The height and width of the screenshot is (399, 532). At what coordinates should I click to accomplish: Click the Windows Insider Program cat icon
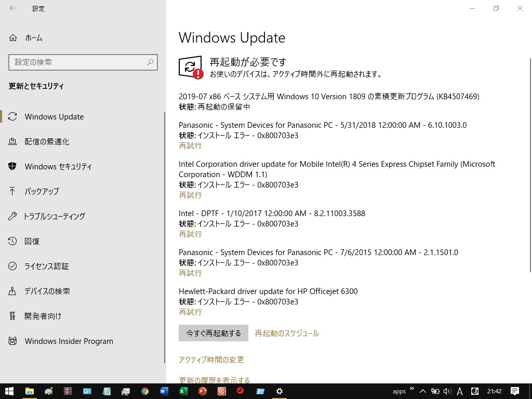pos(12,341)
